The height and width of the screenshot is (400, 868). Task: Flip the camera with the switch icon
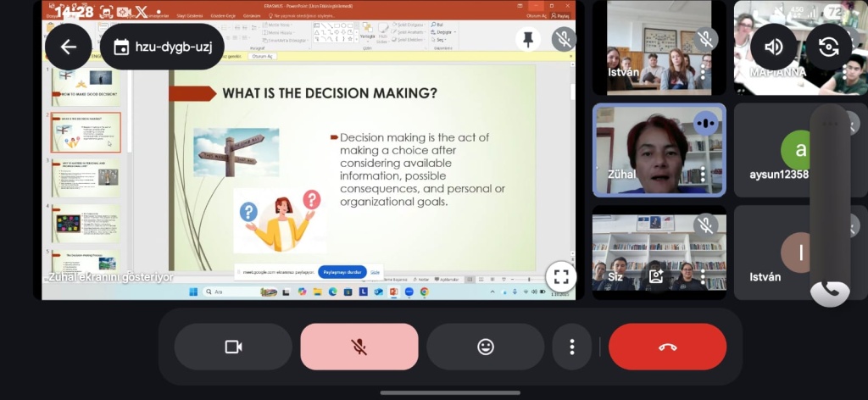[x=828, y=47]
